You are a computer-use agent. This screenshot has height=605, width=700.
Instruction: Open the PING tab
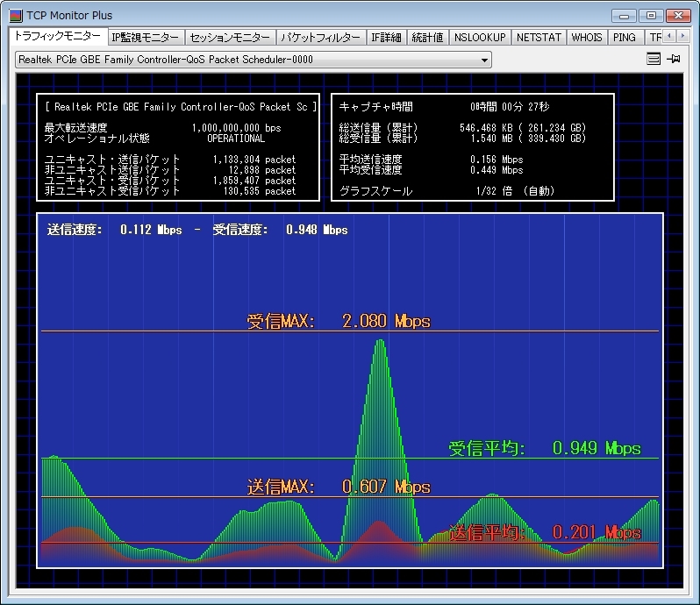[625, 38]
